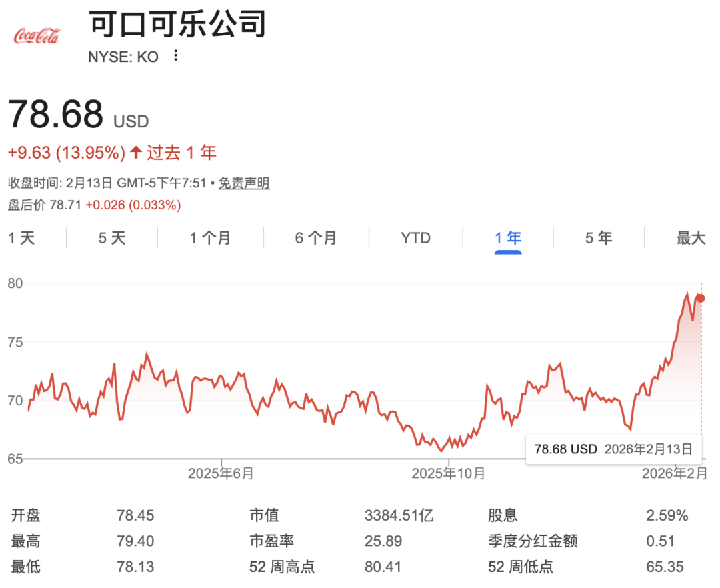Switch to the 5年 range

598,237
